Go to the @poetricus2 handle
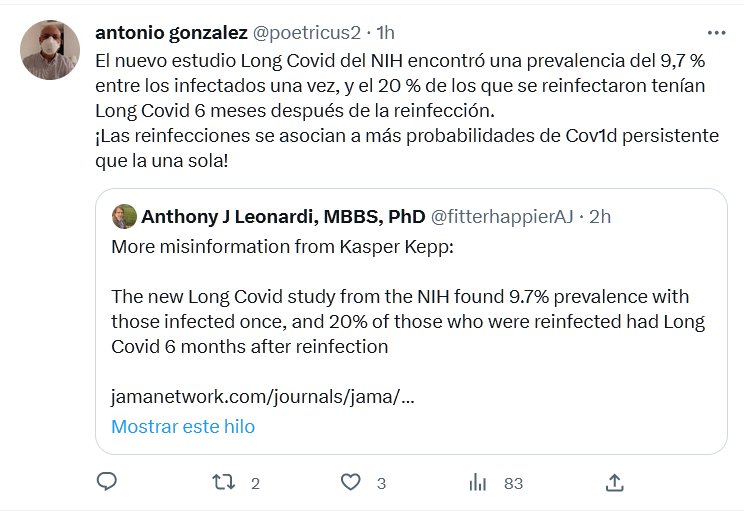744x512 pixels. point(308,33)
